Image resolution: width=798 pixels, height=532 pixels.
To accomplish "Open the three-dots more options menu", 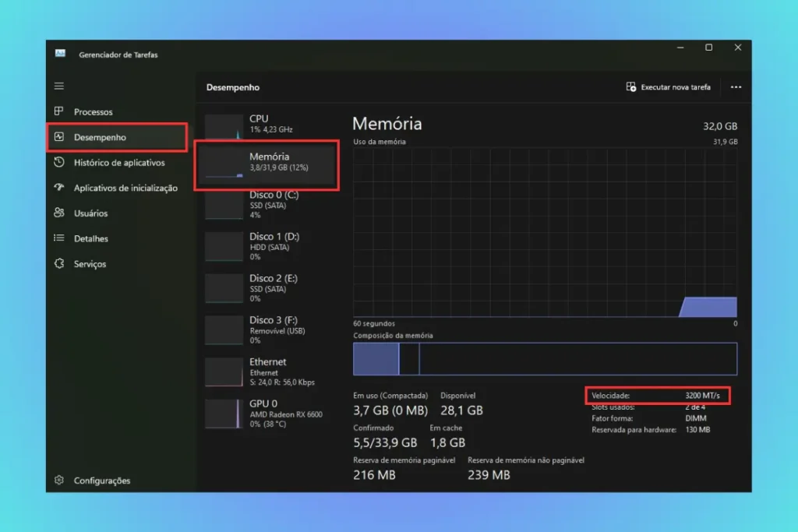I will click(x=736, y=87).
